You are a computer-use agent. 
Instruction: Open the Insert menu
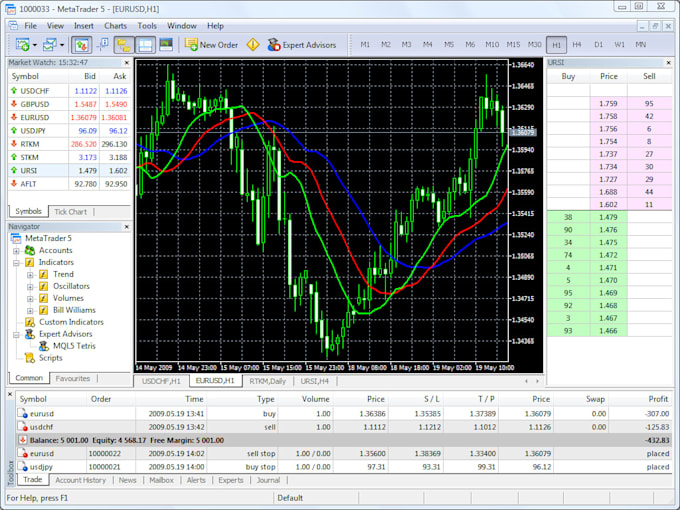tap(84, 26)
